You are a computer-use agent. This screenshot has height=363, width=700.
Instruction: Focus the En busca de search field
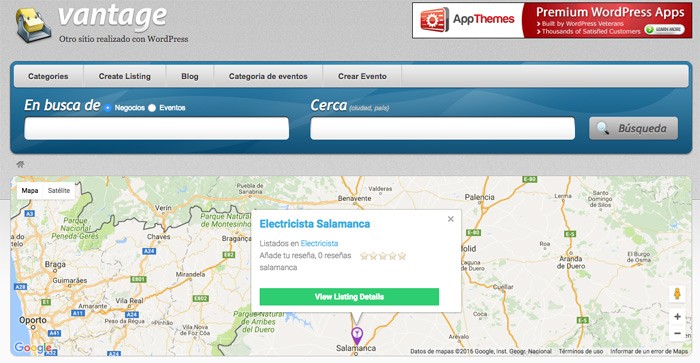157,129
